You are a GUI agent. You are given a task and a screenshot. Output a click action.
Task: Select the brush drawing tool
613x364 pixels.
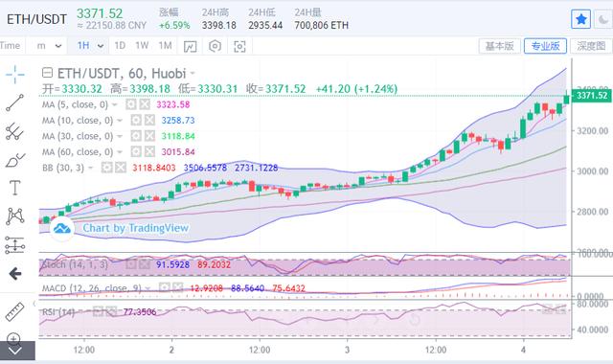point(15,160)
